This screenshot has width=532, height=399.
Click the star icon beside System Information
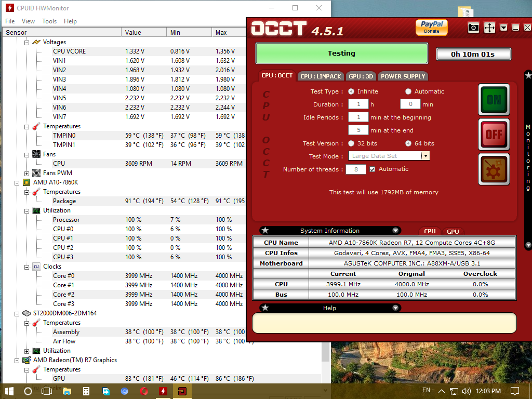click(x=265, y=231)
